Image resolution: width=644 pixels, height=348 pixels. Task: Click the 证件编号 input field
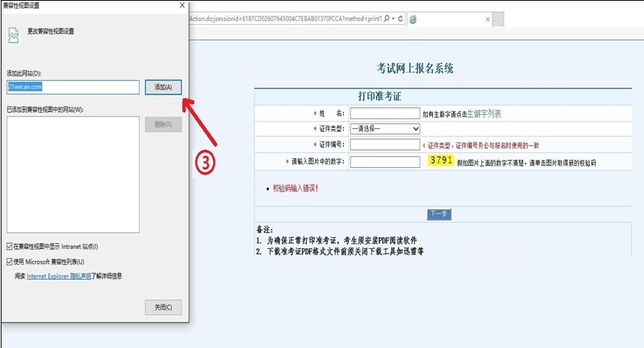384,145
